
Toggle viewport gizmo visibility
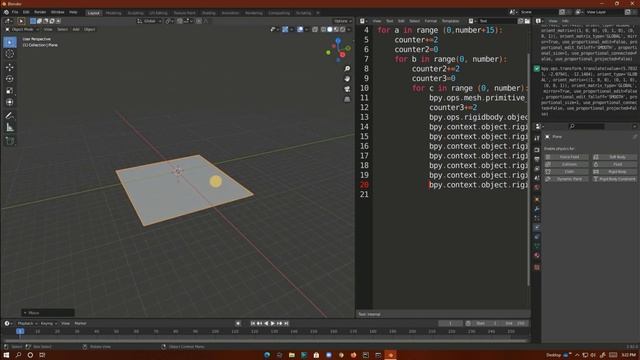[285, 29]
